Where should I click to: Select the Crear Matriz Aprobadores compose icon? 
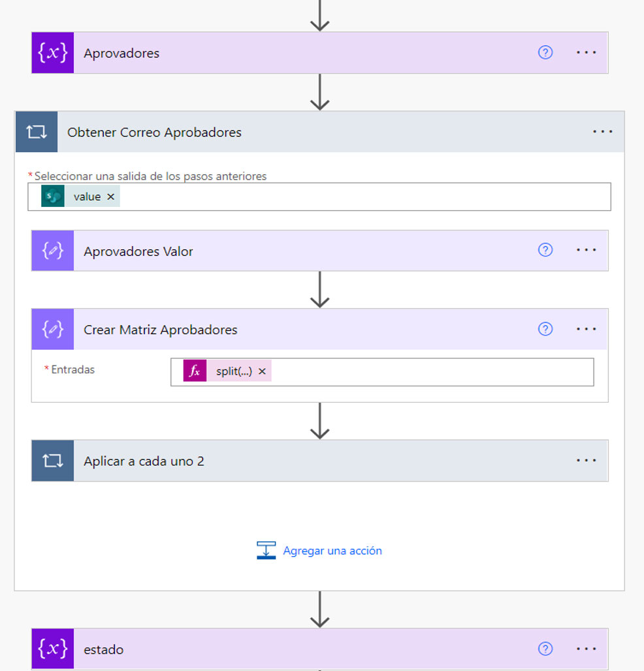52,329
